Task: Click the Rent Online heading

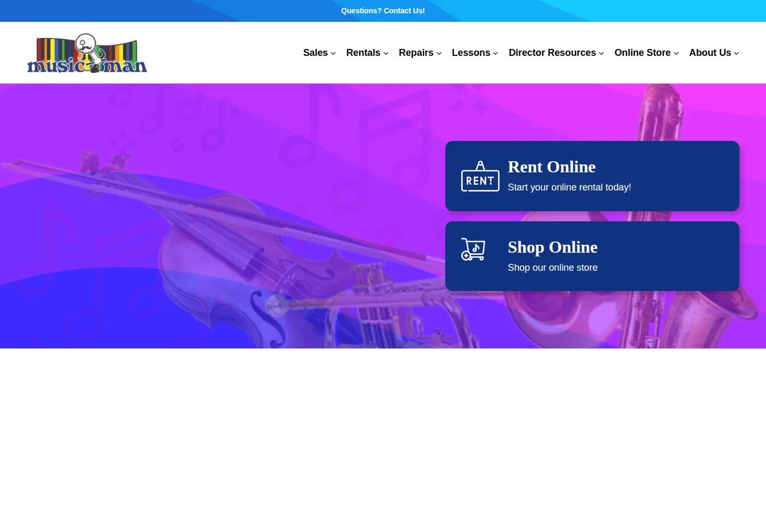Action: pos(552,167)
